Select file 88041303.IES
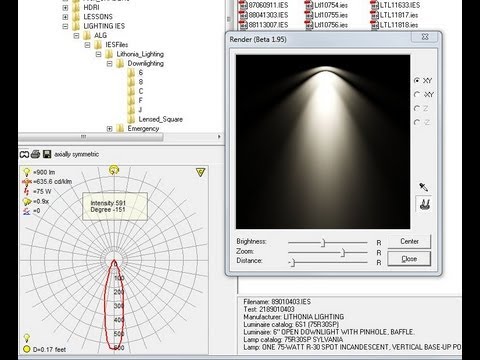The image size is (480, 360). pyautogui.click(x=264, y=15)
